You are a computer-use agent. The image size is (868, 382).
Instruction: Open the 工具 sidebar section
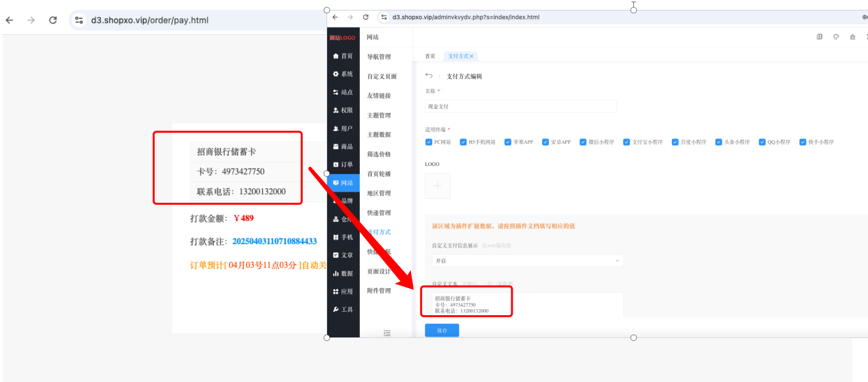tap(343, 309)
